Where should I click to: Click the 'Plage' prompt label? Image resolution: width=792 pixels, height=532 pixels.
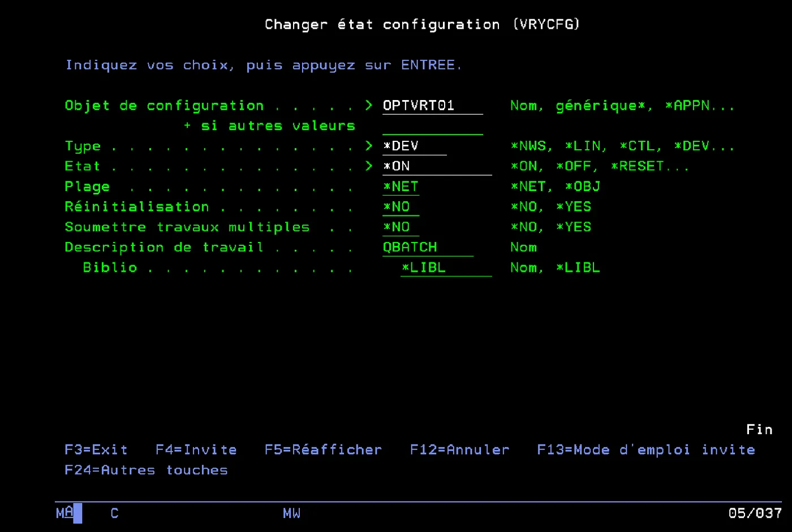pyautogui.click(x=87, y=187)
